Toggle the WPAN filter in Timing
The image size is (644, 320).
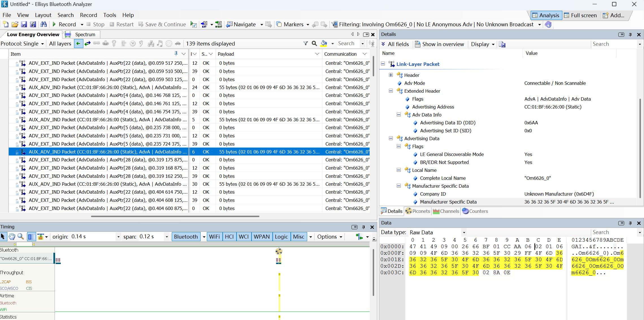(x=262, y=237)
